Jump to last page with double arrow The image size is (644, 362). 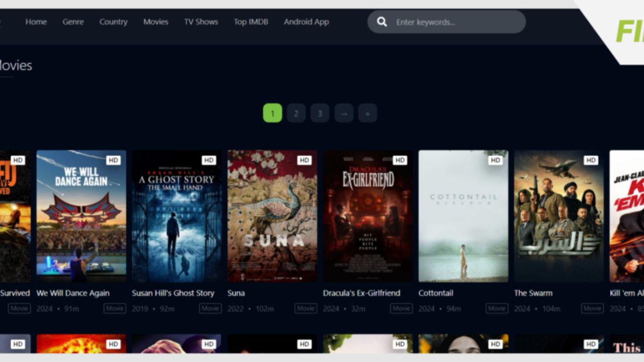click(x=368, y=113)
